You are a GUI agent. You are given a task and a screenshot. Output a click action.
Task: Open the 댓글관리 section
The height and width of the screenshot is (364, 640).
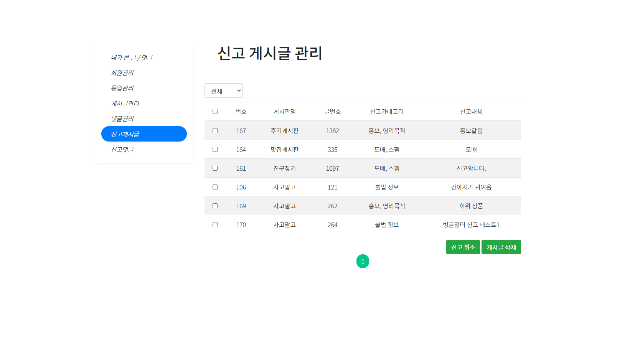coord(122,119)
